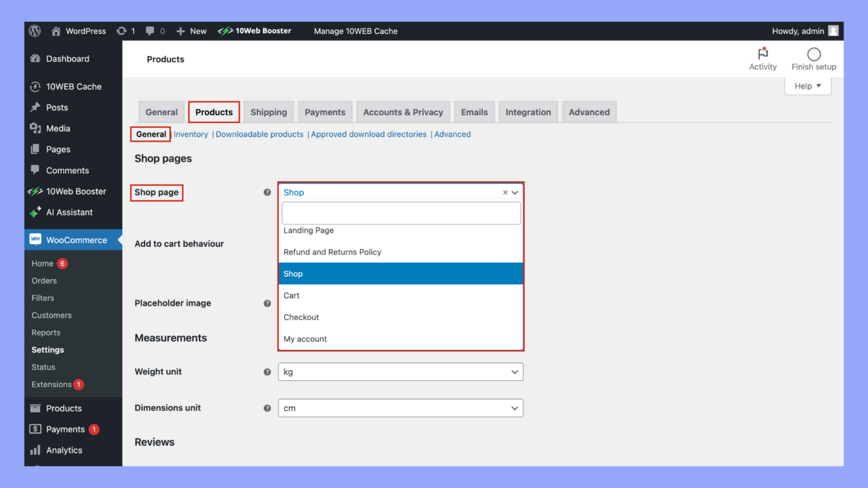Click the Shop page search input field
Viewport: 868px width, 488px height.
(x=401, y=213)
